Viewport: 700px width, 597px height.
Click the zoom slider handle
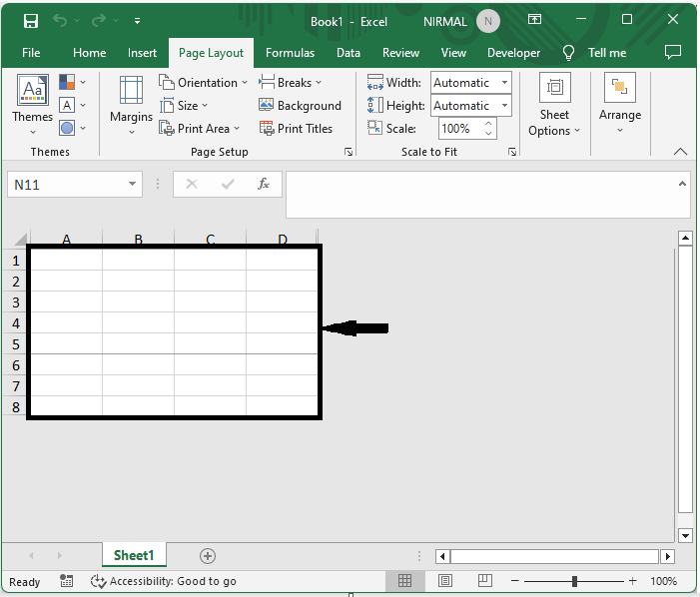[574, 581]
